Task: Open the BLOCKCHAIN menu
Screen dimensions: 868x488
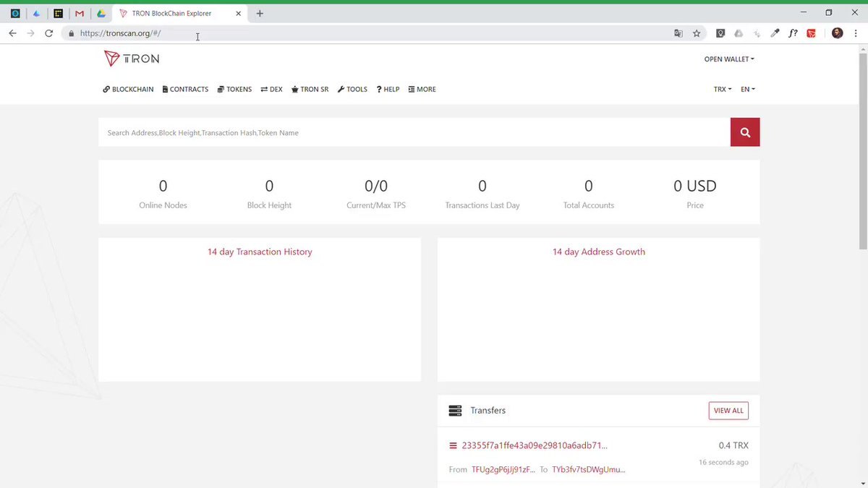Action: coord(128,90)
